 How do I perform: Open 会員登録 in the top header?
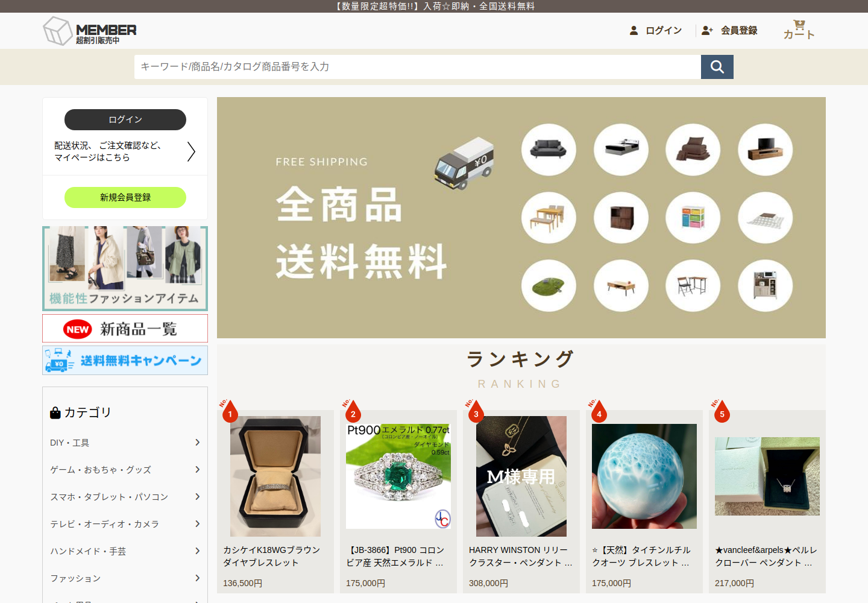click(x=729, y=30)
